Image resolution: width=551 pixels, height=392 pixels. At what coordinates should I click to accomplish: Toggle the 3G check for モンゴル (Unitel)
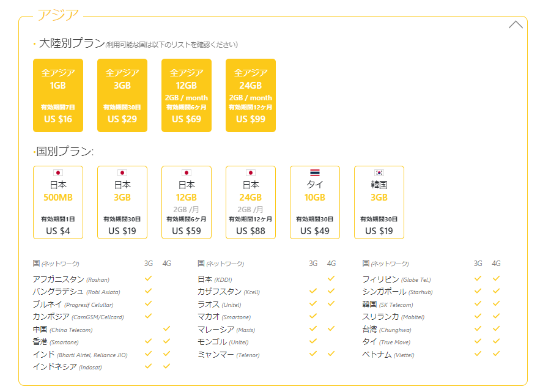click(311, 342)
